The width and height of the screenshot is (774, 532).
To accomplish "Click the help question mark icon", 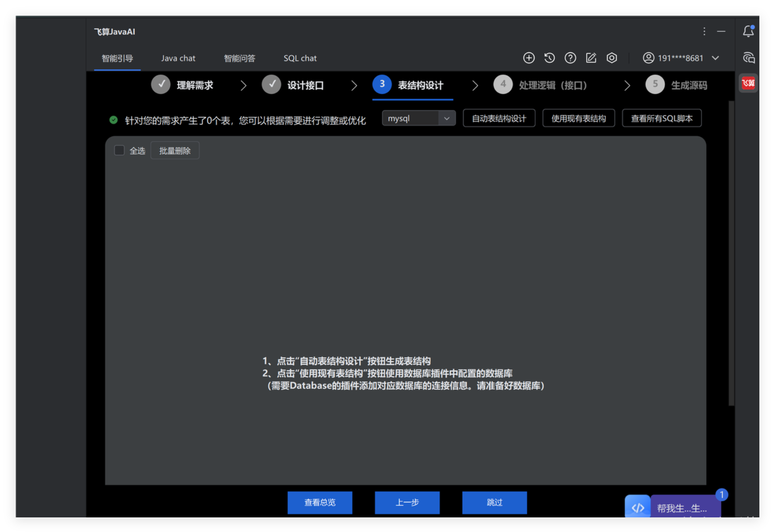I will click(x=570, y=58).
